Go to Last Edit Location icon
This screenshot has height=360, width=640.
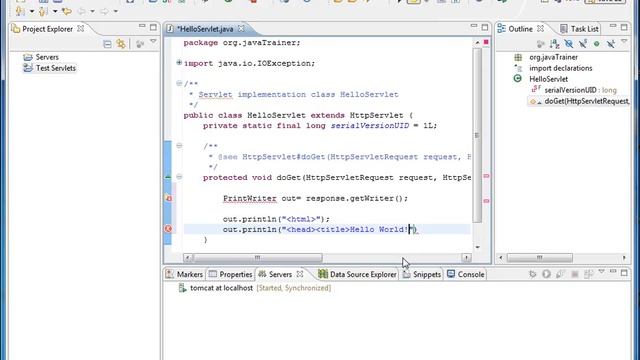(67, 11)
